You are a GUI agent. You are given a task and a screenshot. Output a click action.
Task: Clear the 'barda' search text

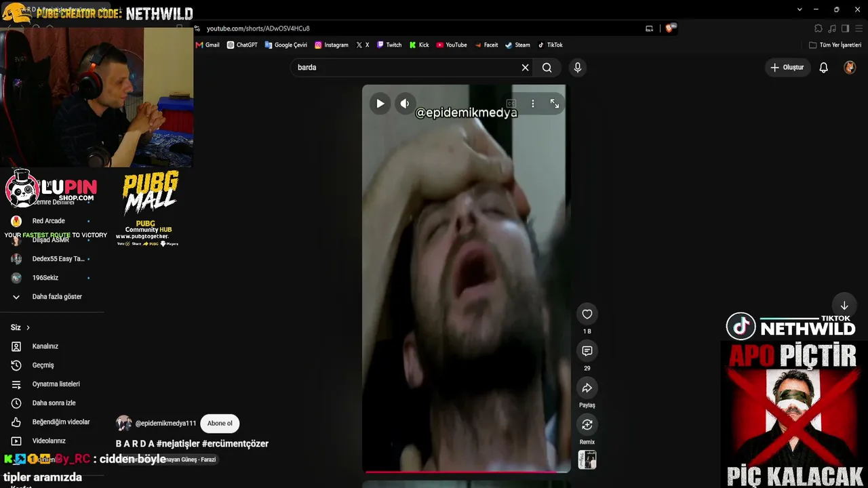point(525,68)
